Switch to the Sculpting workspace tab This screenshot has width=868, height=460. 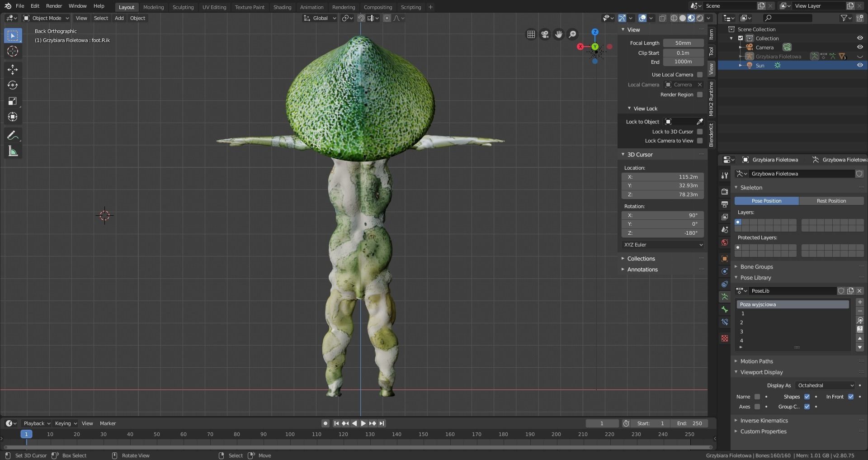coord(183,7)
